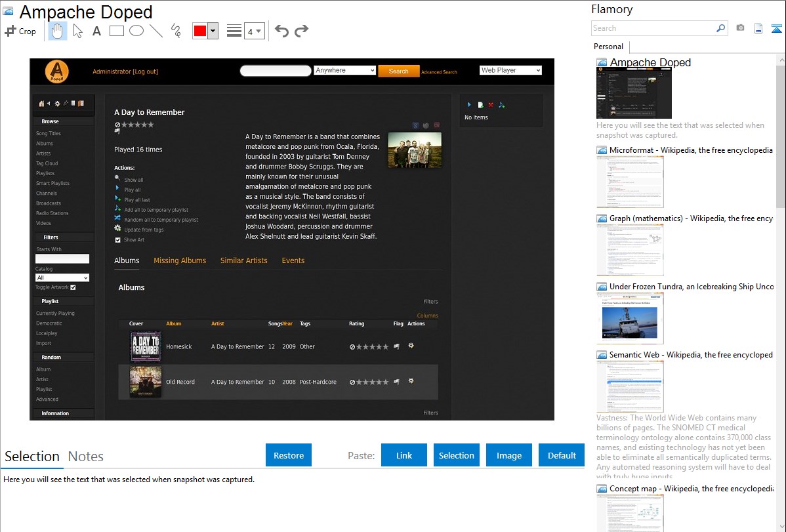This screenshot has width=786, height=532.
Task: Click the Ampache search text box
Action: (x=276, y=71)
